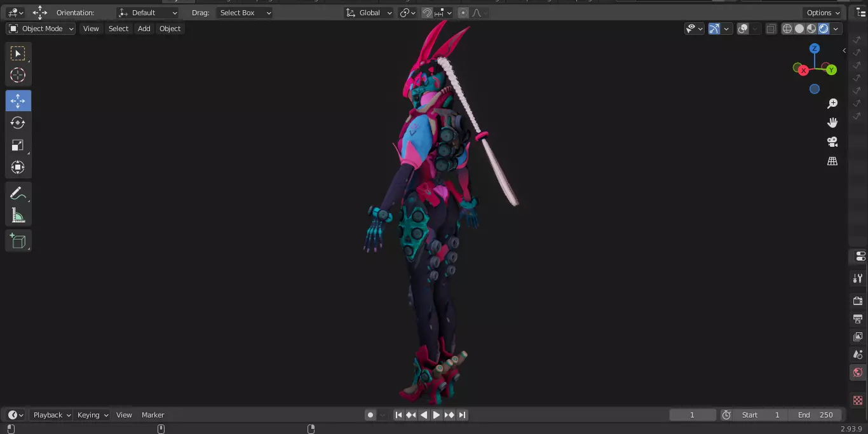This screenshot has width=868, height=434.
Task: Activate the 3D Cursor tool
Action: coord(18,75)
